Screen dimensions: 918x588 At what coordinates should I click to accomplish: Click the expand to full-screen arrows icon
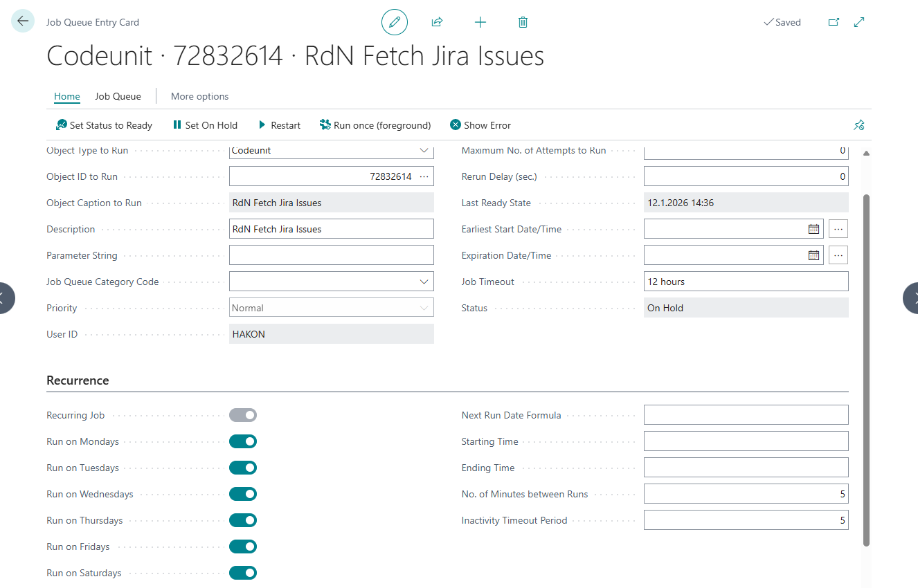tap(859, 22)
